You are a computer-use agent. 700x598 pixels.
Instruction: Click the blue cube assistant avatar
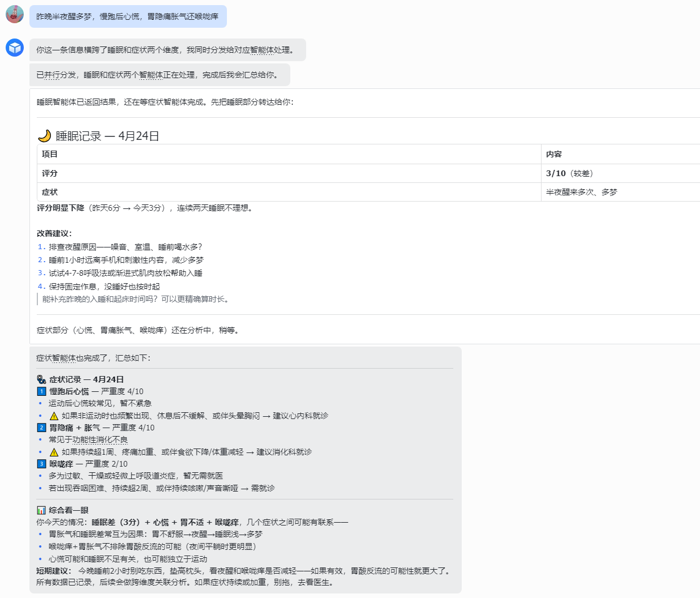[x=15, y=48]
